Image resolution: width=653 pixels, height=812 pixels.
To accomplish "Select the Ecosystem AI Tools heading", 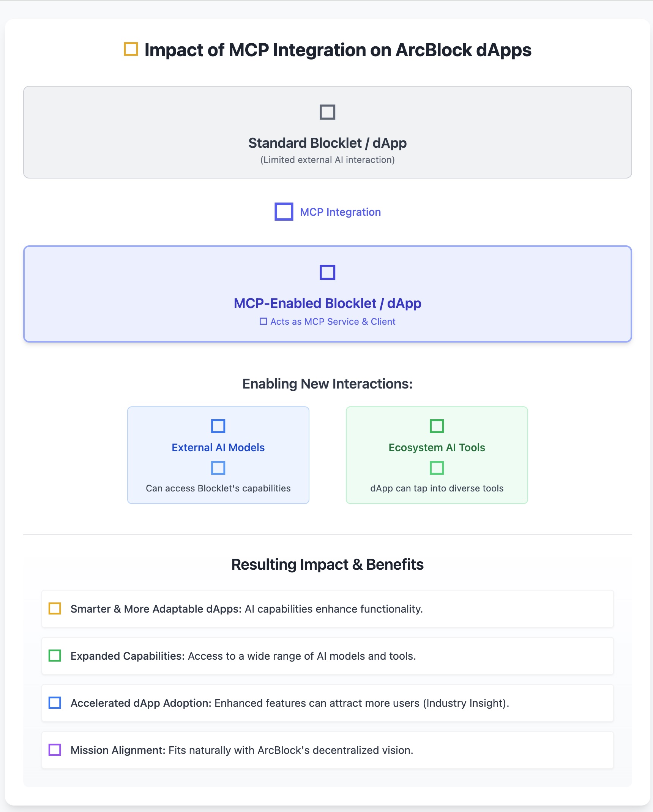I will pos(437,447).
